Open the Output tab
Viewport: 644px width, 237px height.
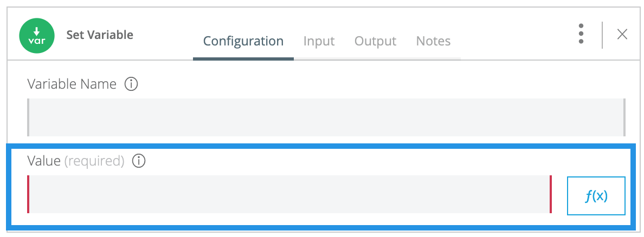pyautogui.click(x=375, y=41)
